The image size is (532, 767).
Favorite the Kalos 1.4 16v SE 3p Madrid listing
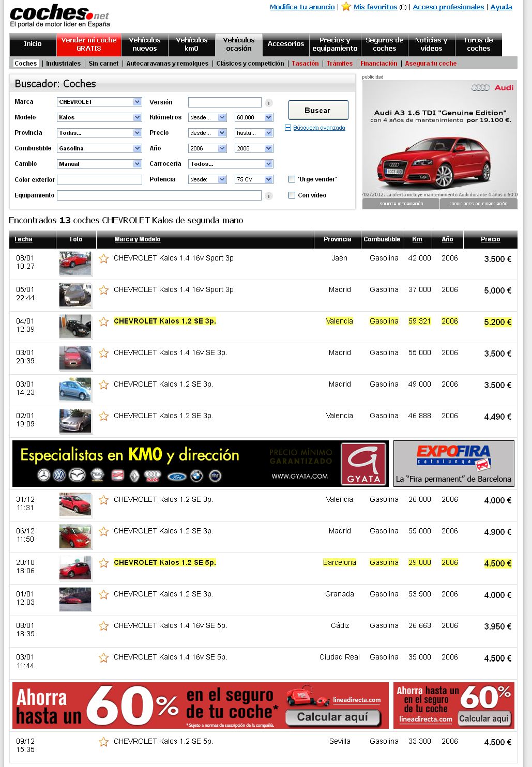tap(104, 353)
